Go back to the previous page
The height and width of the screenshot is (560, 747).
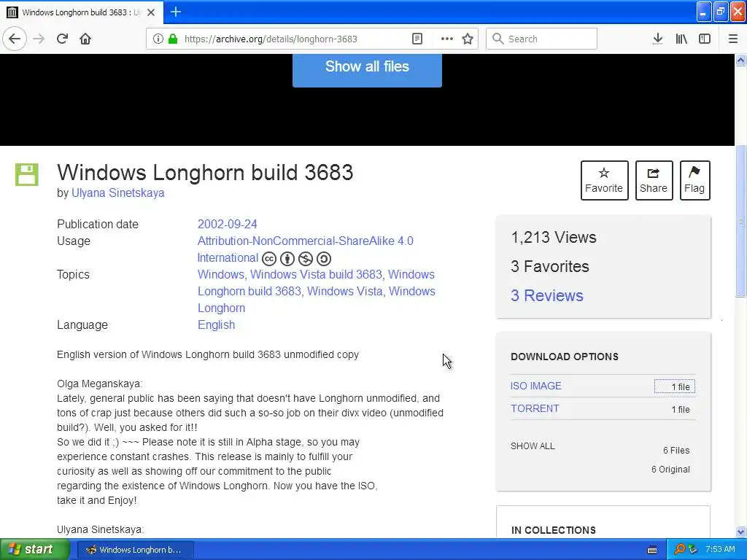(x=15, y=39)
